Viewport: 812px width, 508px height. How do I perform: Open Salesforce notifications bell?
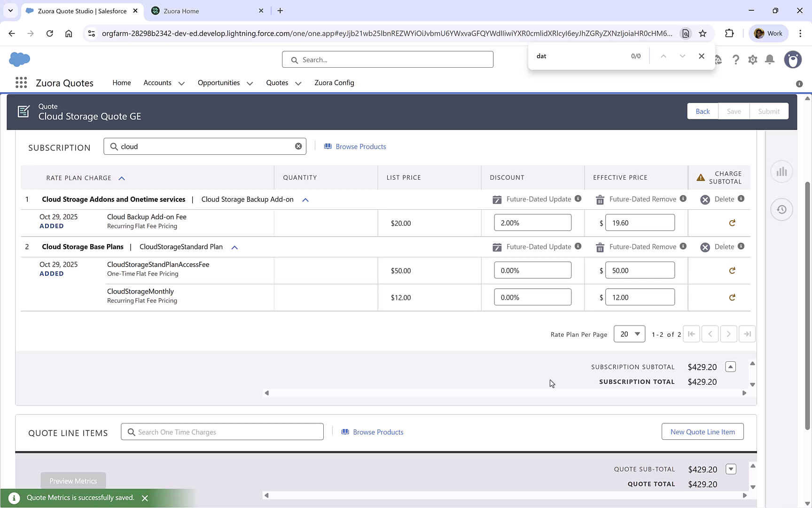coord(769,60)
